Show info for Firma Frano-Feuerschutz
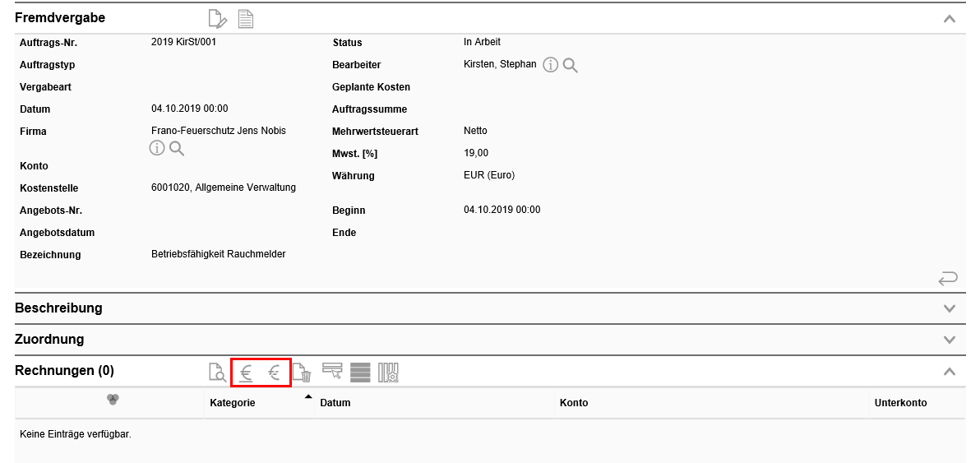980x463 pixels. coord(156,148)
